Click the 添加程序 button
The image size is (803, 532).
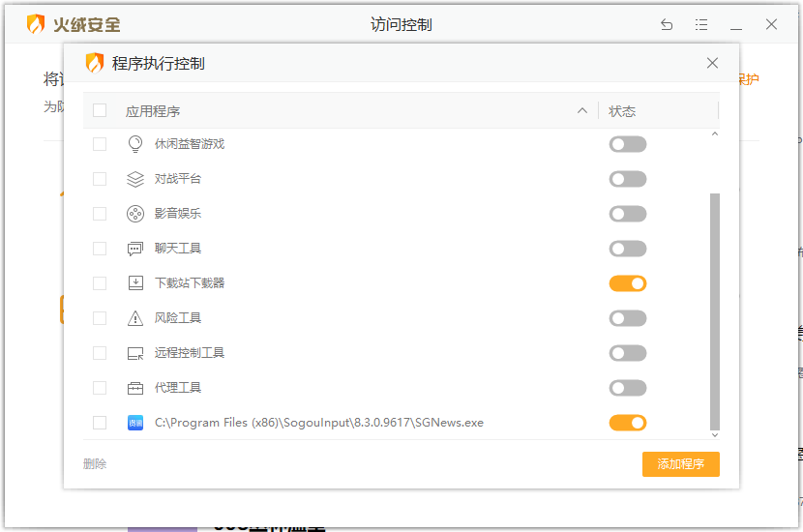(x=680, y=464)
